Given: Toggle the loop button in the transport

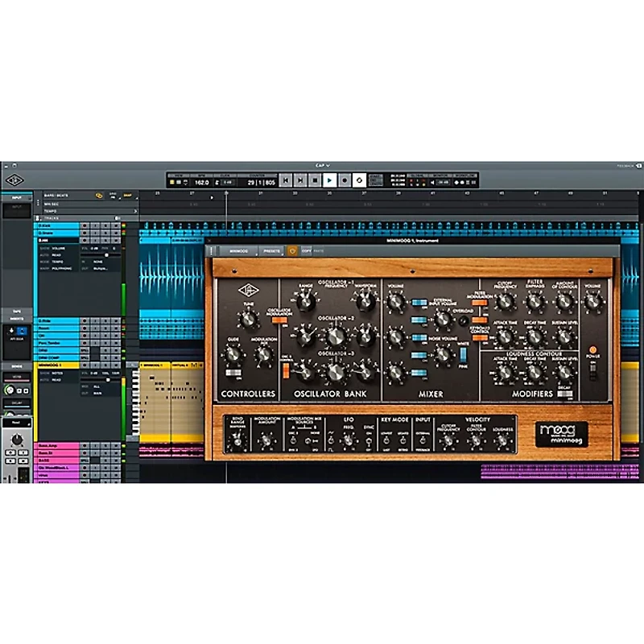Looking at the screenshot, I should (359, 180).
